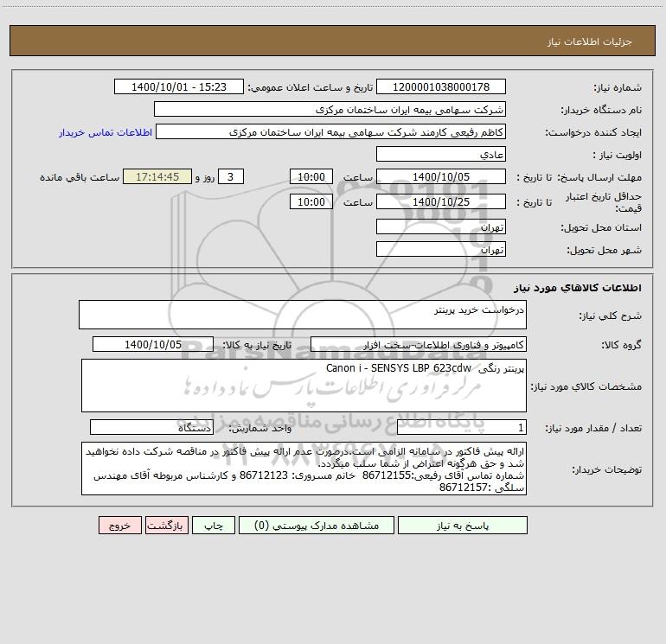Viewport: 666px width, 644px height.
Task: Select the need number field 1200001038000178
Action: 441,86
